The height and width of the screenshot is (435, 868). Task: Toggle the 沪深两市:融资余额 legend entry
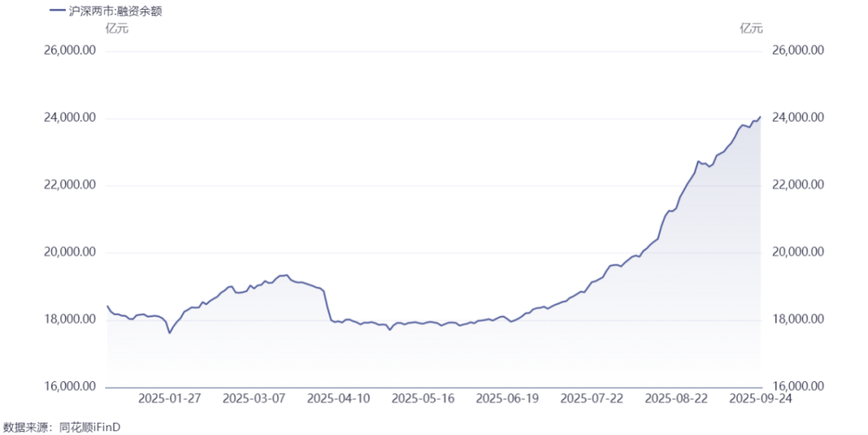point(106,10)
